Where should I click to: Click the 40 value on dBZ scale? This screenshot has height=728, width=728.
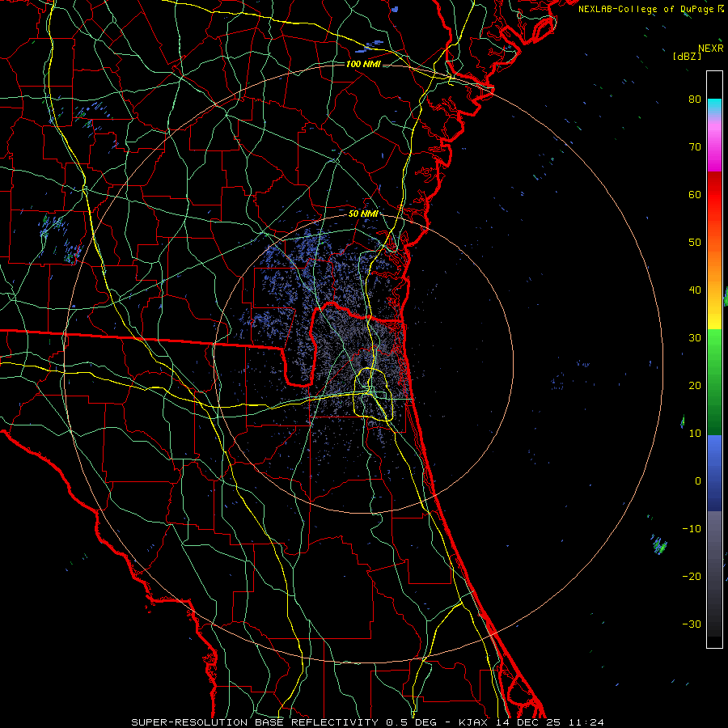695,290
